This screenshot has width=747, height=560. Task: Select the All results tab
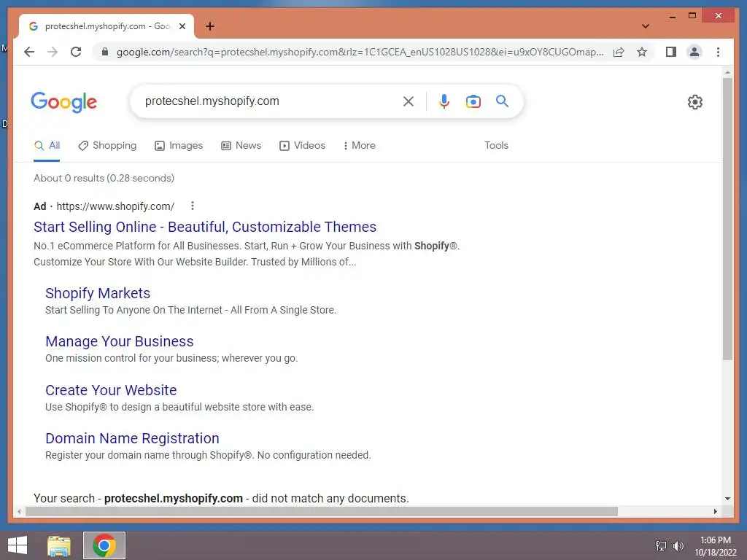[x=47, y=146]
